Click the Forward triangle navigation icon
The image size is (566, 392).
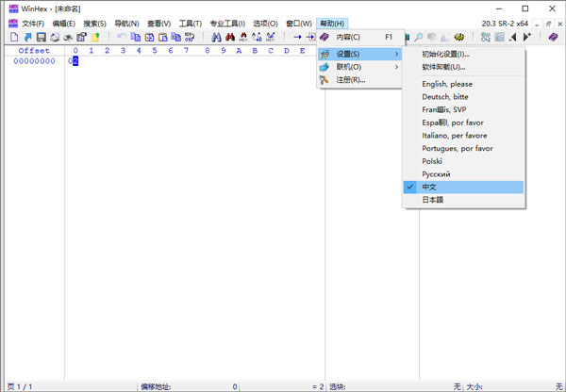point(526,37)
